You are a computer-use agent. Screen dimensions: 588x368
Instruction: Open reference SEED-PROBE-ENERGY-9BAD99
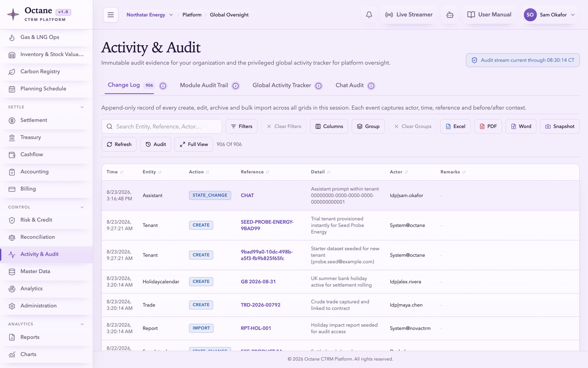click(267, 225)
